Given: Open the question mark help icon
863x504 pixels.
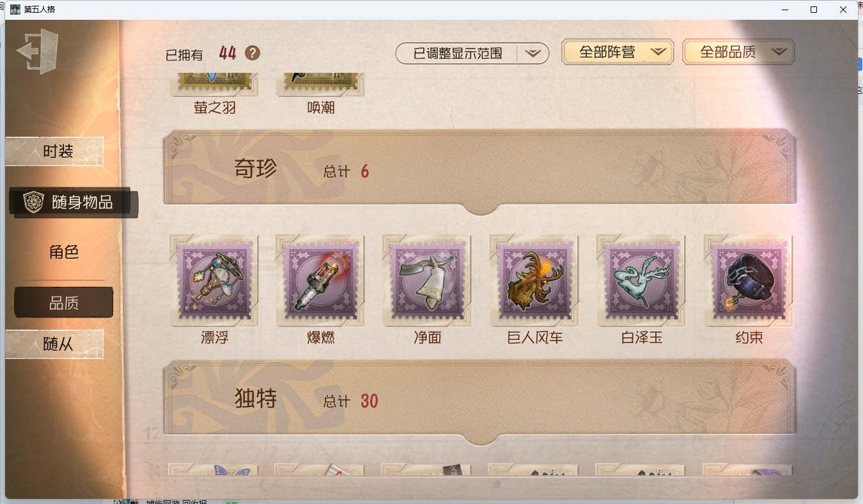Looking at the screenshot, I should click(x=253, y=53).
